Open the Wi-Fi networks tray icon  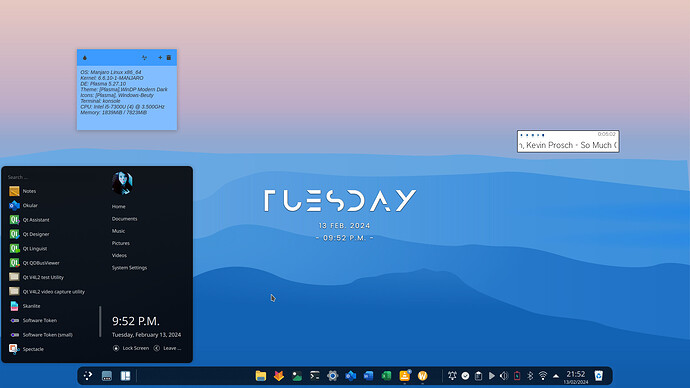[x=543, y=376]
